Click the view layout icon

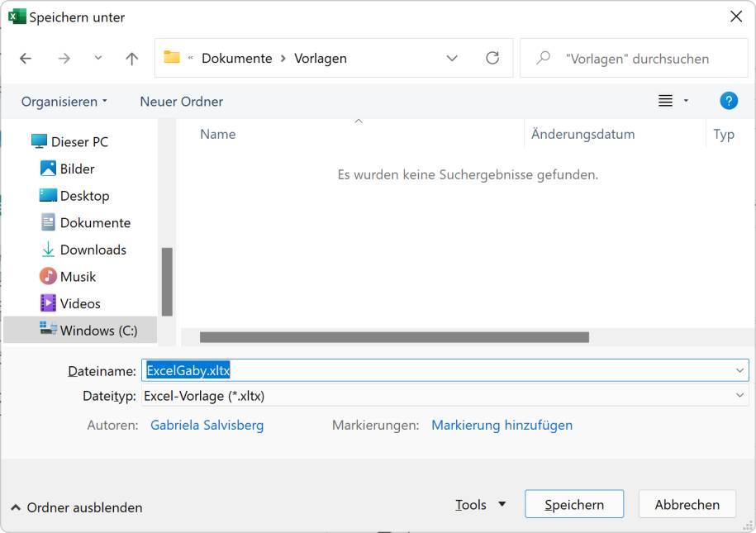click(665, 101)
